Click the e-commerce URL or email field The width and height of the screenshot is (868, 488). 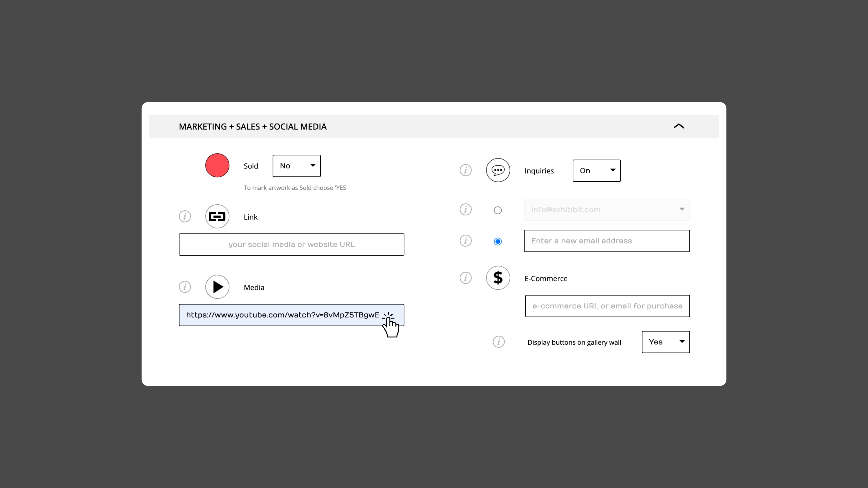click(607, 306)
